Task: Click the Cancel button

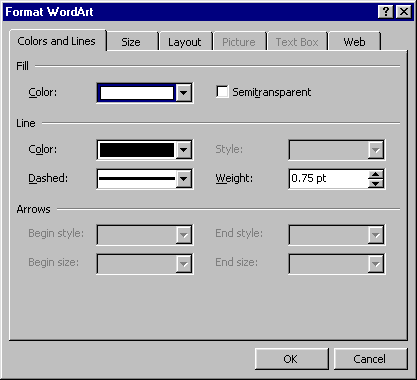Action: click(370, 359)
